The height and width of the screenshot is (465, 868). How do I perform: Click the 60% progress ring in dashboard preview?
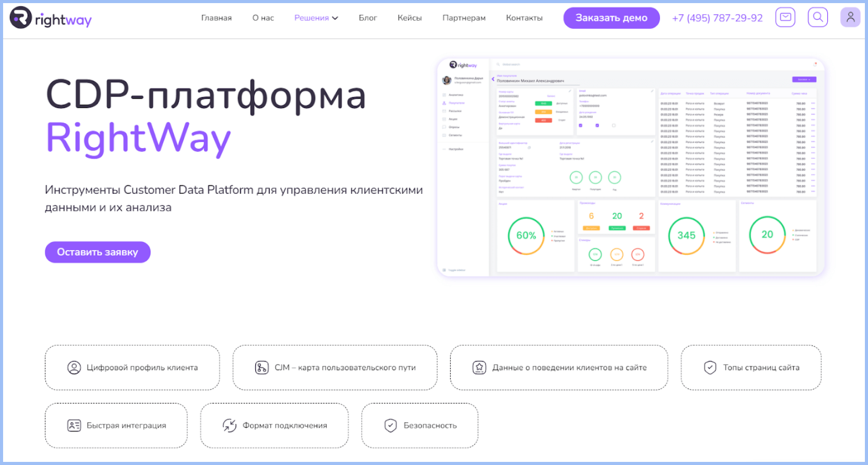(526, 236)
